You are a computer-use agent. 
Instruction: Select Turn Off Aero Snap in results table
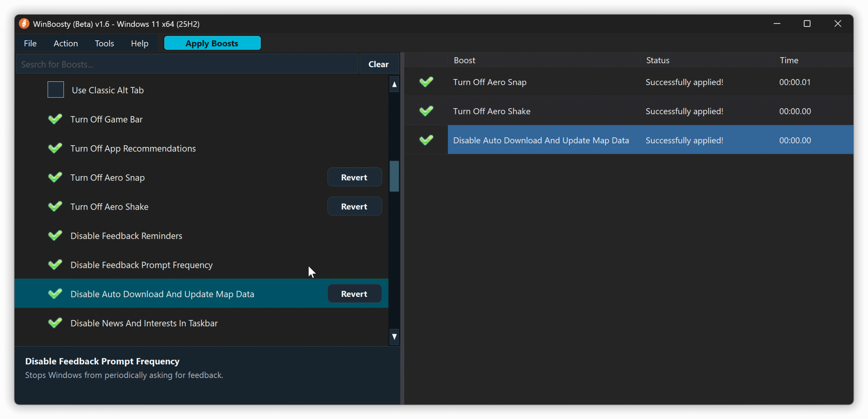point(490,82)
